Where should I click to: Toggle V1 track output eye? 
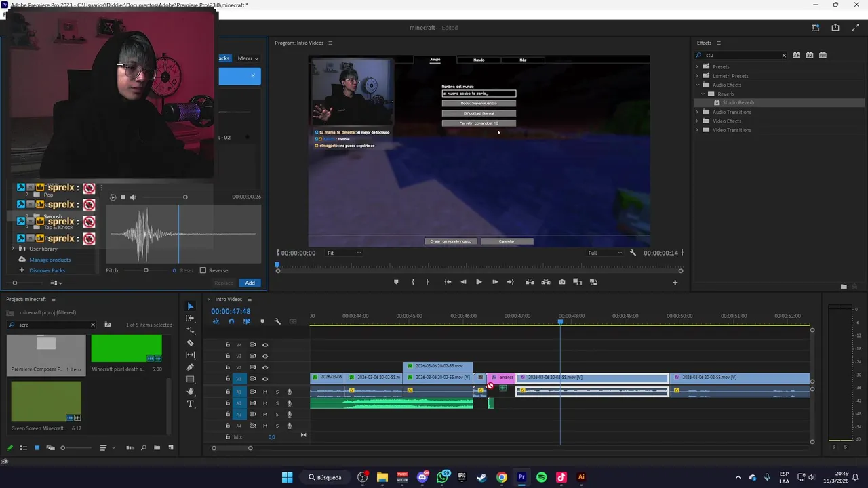(x=265, y=379)
